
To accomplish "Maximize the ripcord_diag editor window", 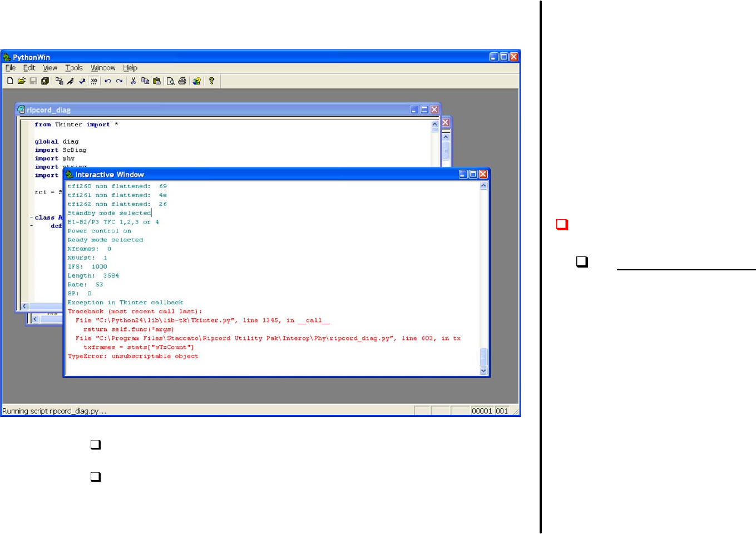I will pos(424,110).
